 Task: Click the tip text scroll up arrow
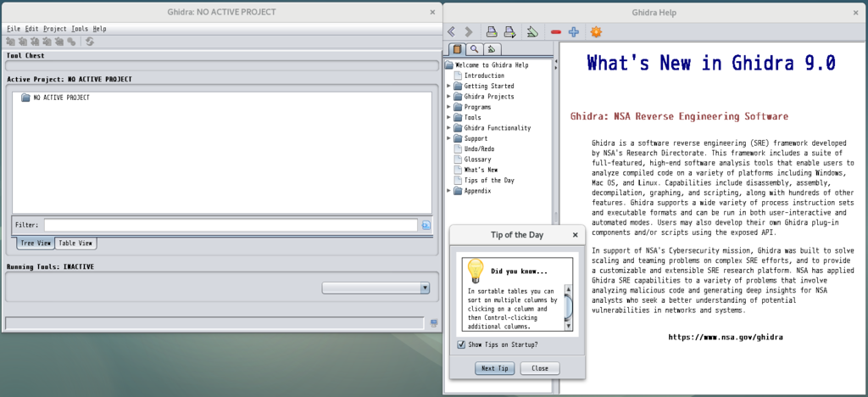(x=568, y=289)
